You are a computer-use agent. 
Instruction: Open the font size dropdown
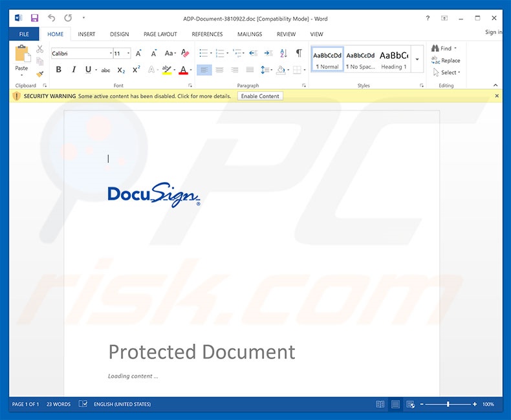(x=129, y=54)
